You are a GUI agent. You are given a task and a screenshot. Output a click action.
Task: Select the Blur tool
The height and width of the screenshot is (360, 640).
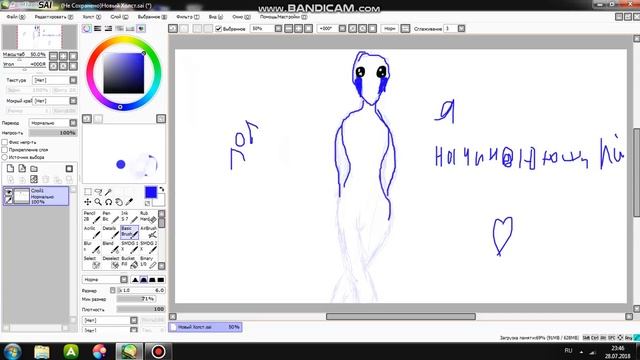point(92,247)
